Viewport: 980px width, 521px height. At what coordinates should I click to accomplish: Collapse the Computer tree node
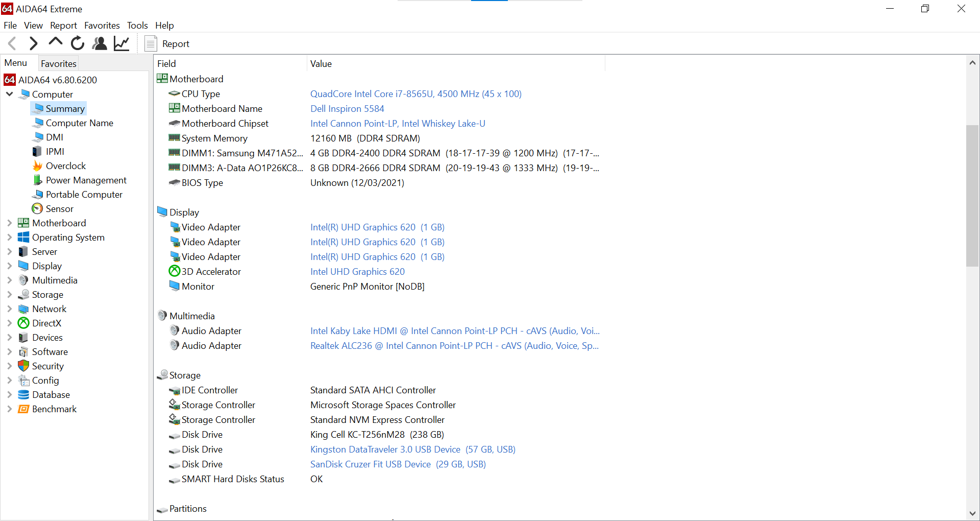(x=9, y=94)
